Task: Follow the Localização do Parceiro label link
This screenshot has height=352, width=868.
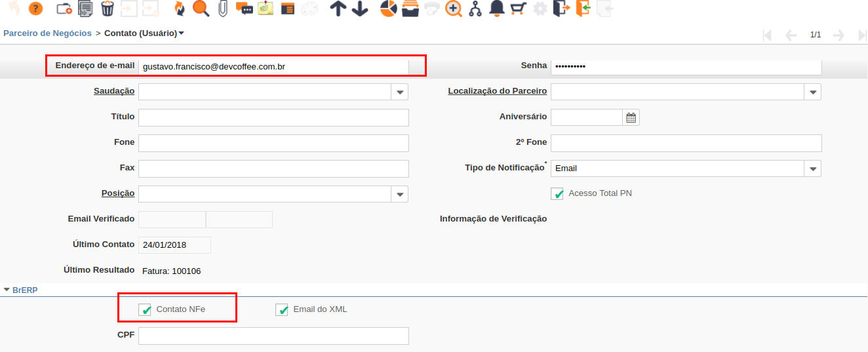Action: coord(497,91)
